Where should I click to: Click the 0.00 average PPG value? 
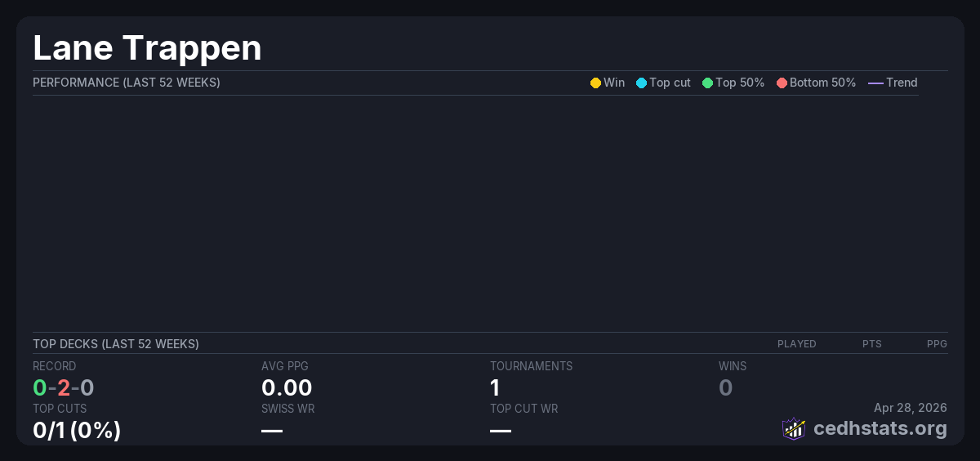coord(287,387)
